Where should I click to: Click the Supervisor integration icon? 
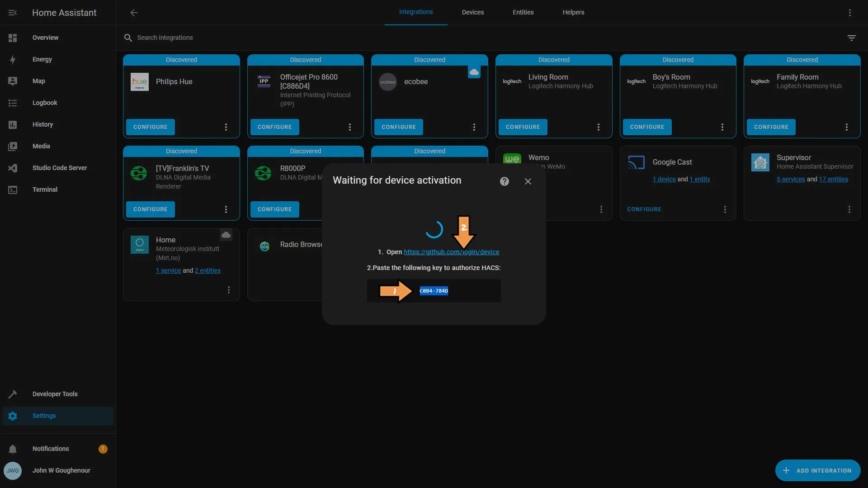coord(760,162)
